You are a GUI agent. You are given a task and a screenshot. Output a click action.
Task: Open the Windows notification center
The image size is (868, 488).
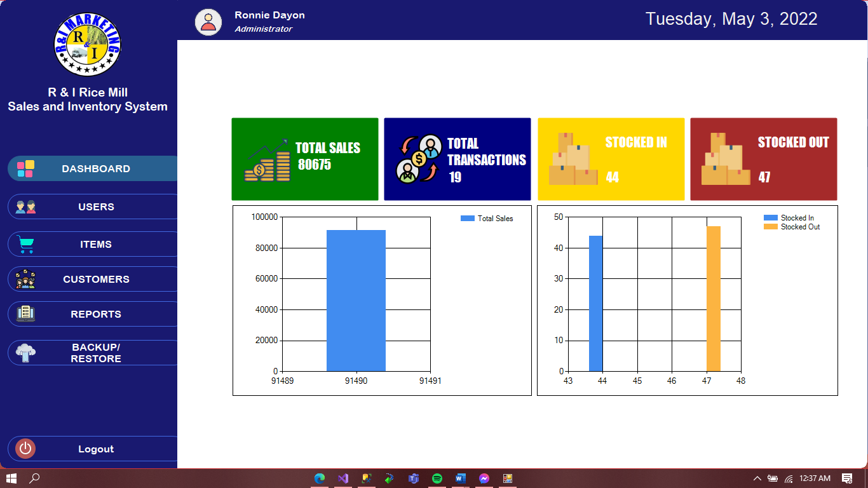coord(847,478)
